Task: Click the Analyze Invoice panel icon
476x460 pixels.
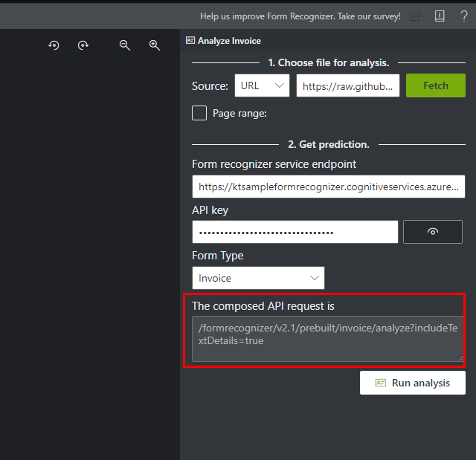Action: click(x=190, y=41)
